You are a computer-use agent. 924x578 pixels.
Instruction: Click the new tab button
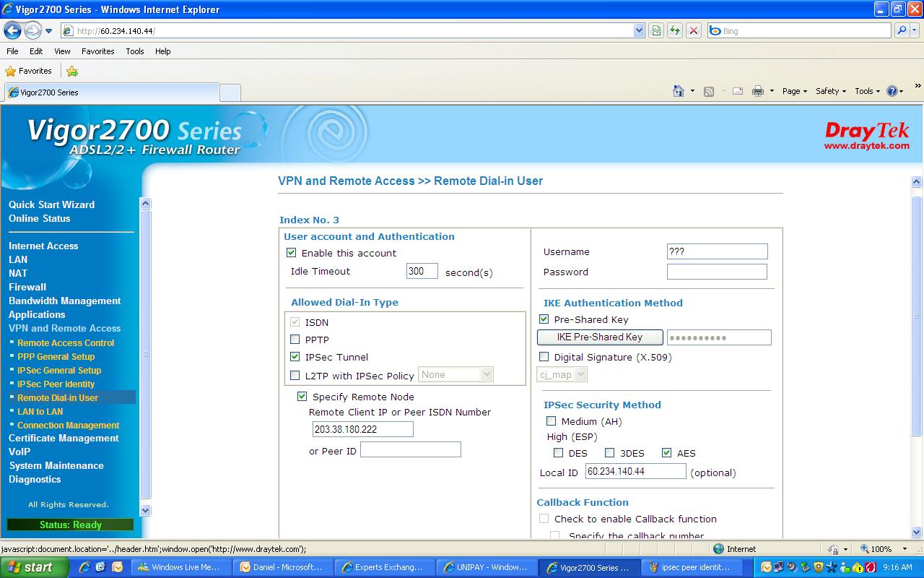(230, 92)
